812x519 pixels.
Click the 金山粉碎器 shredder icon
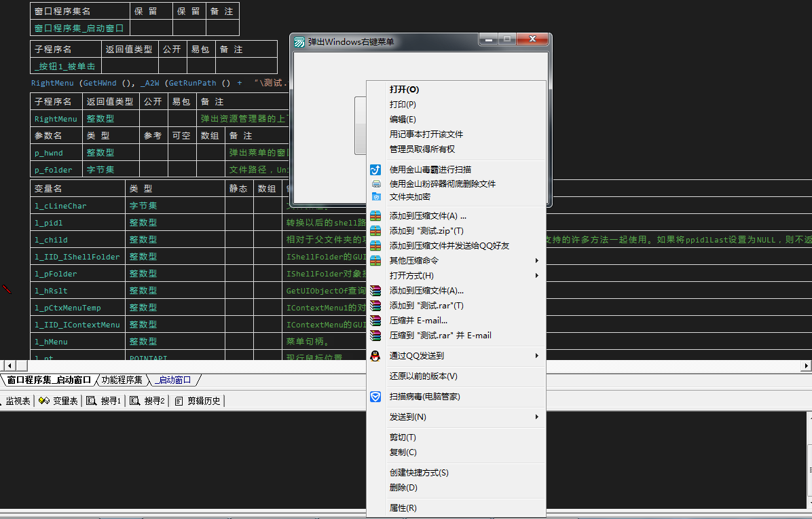(376, 184)
